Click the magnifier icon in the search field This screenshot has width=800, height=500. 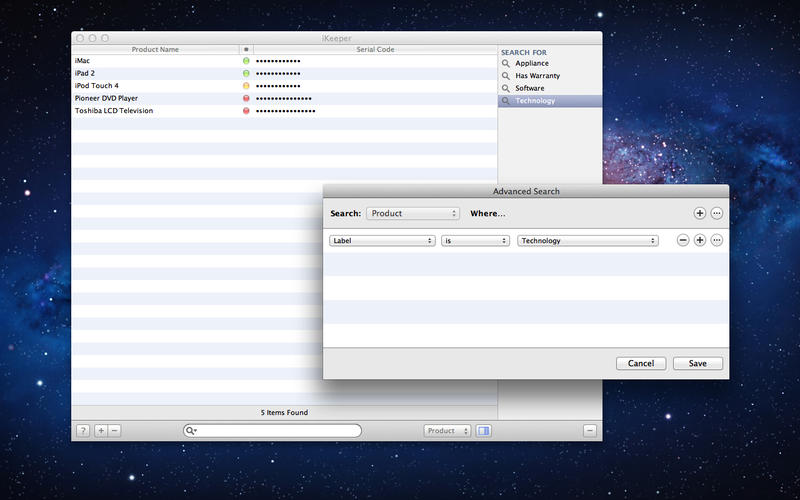click(190, 431)
